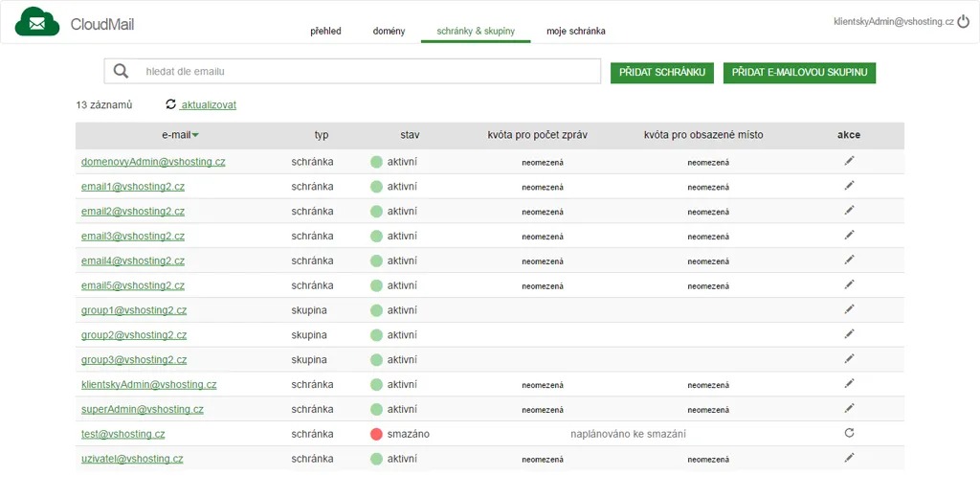Edit domenovyAdmin@vshosting.cz with pencil icon
This screenshot has width=980, height=498.
coord(849,161)
